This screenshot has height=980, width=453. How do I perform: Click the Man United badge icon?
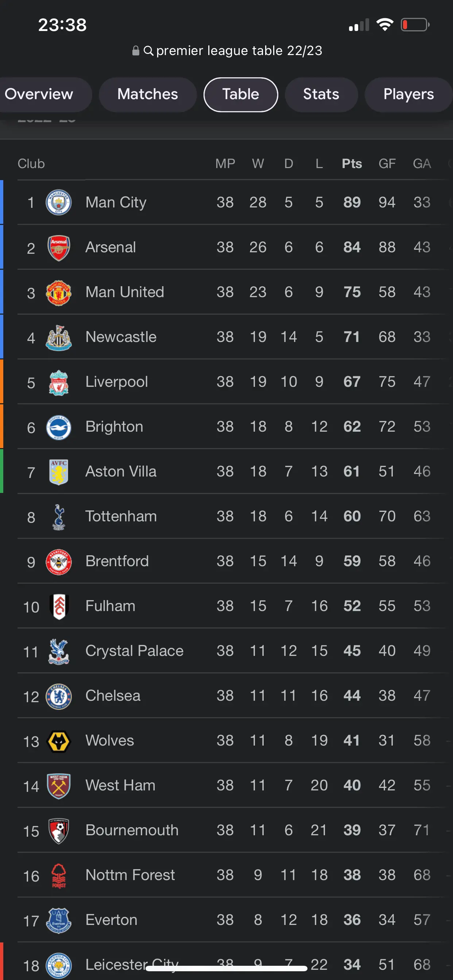58,292
